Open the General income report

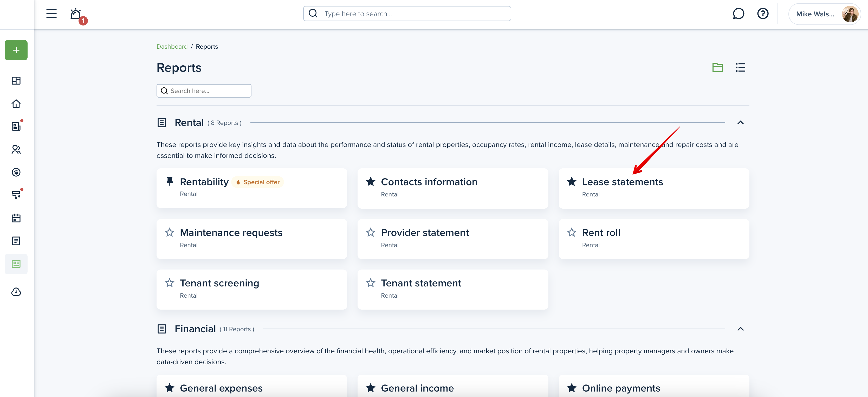click(x=453, y=386)
